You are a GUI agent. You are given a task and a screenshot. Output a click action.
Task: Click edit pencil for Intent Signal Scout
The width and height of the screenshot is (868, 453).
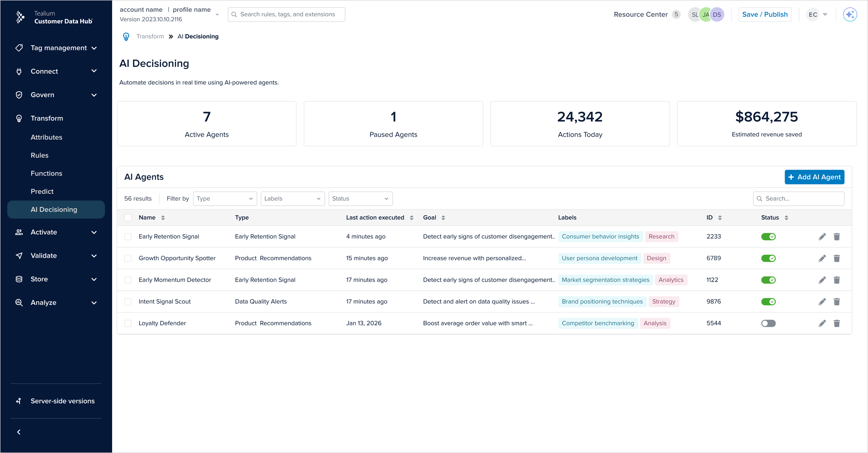(822, 302)
